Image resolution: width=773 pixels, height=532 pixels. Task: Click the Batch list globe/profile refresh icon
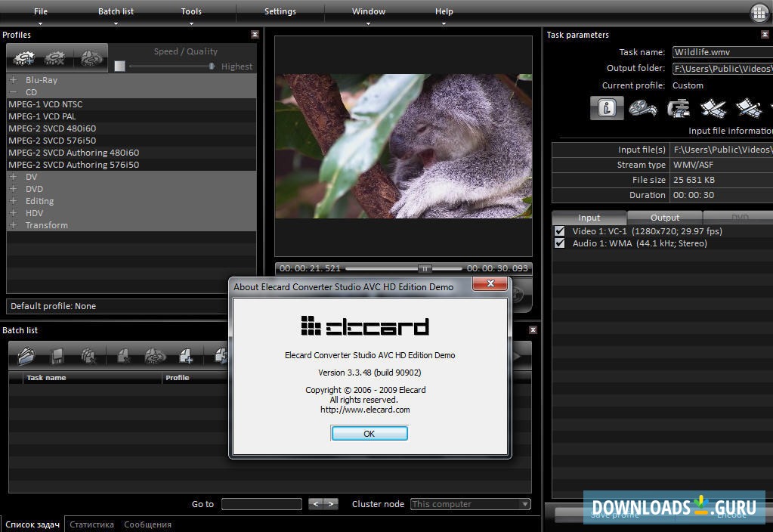[x=155, y=355]
